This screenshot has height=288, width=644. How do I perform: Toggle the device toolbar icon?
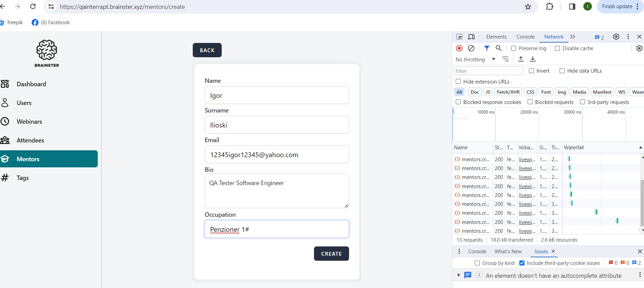tap(471, 37)
